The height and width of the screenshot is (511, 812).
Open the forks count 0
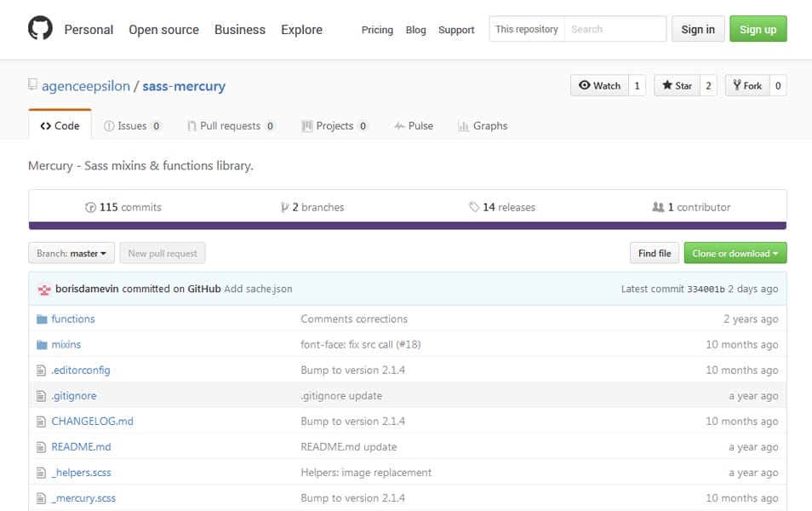pyautogui.click(x=778, y=85)
